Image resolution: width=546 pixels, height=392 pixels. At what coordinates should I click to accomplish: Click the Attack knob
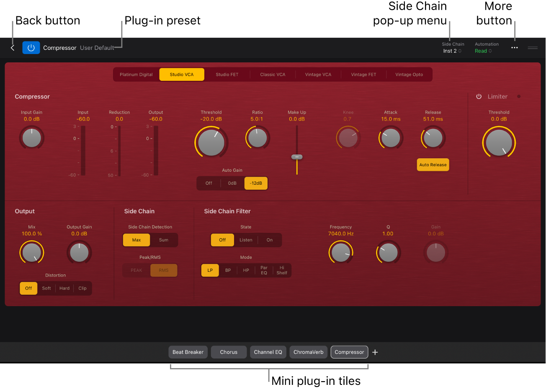pyautogui.click(x=391, y=138)
